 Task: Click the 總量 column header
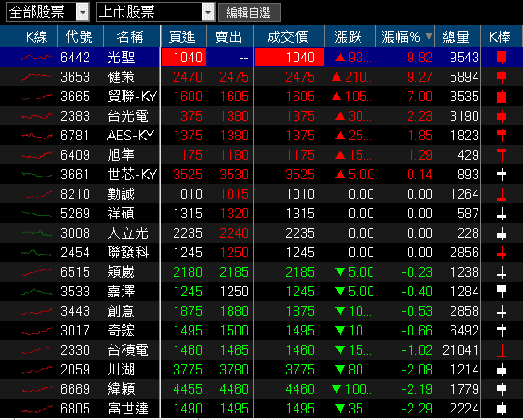click(458, 36)
